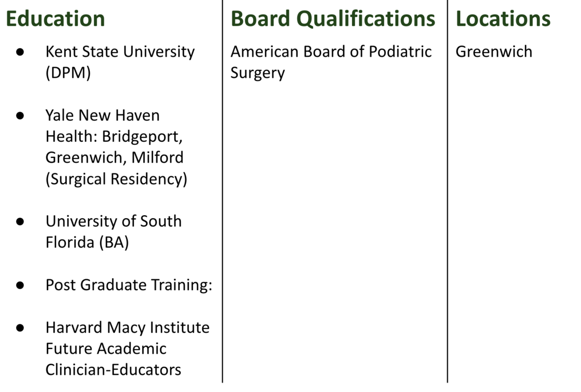Image resolution: width=581 pixels, height=392 pixels.
Task: Select the Harvard Macy Institute text
Action: pos(127,327)
